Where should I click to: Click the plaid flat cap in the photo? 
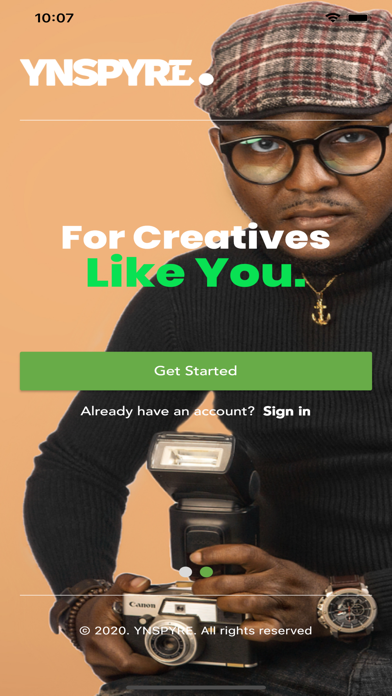(295, 60)
